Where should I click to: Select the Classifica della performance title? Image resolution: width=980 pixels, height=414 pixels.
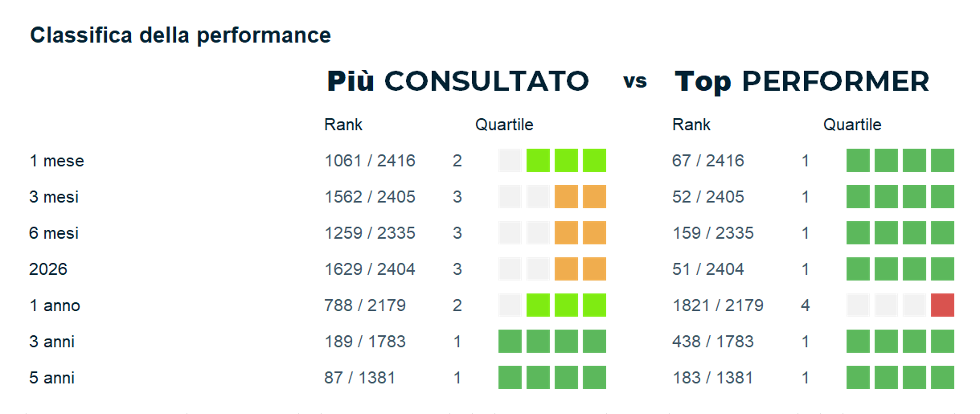[x=180, y=35]
